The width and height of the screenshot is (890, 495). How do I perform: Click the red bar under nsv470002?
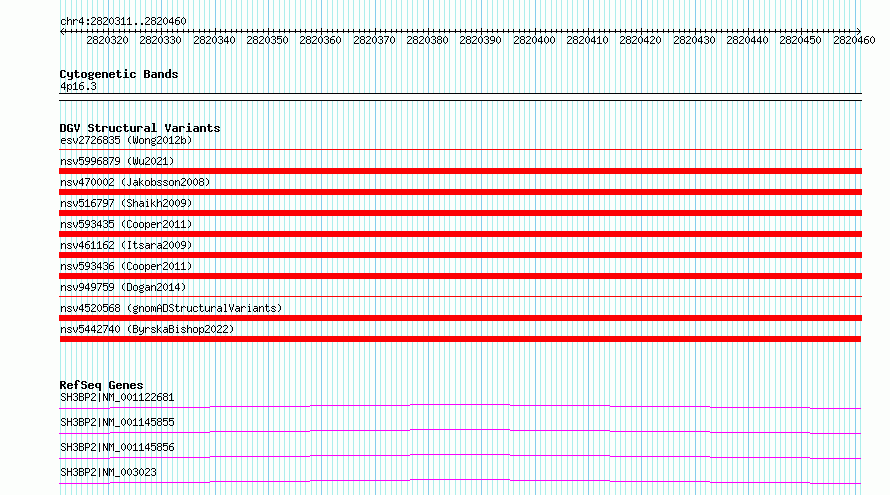click(x=460, y=192)
